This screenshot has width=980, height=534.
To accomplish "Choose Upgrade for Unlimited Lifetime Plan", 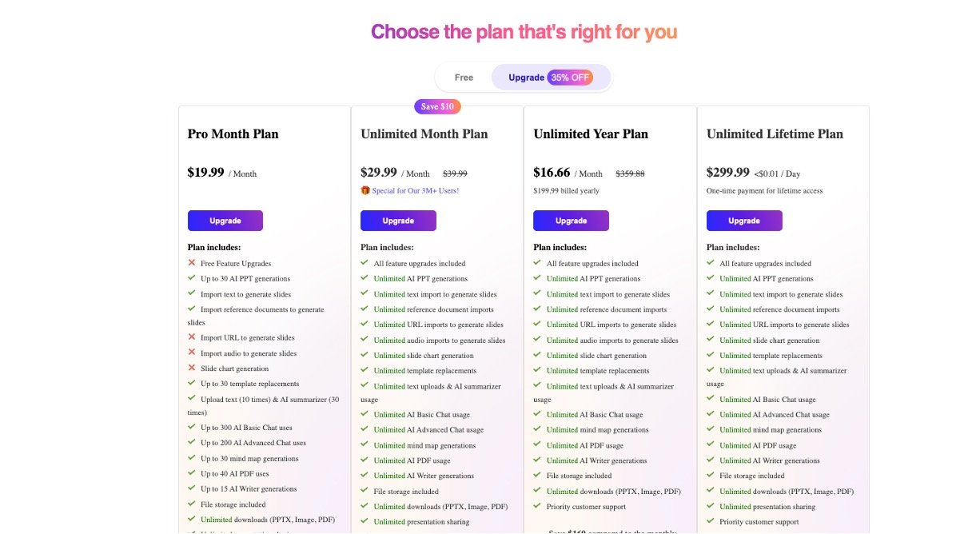I will [744, 221].
